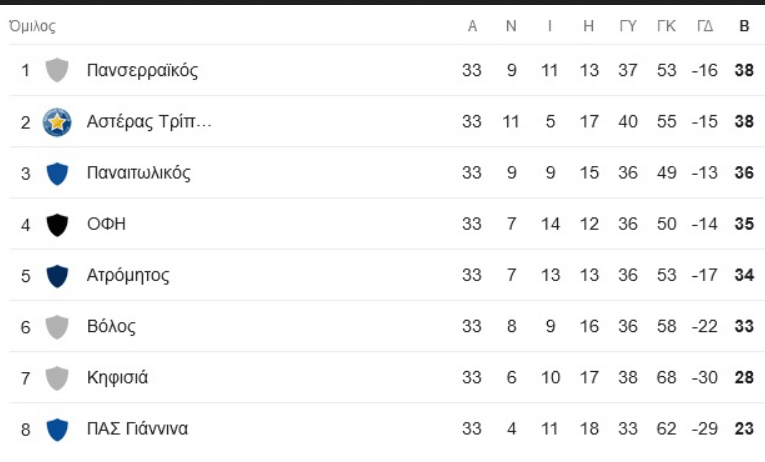Click the ΠΑΣ Γιάννινα blue shield
765x462 pixels.
(57, 430)
